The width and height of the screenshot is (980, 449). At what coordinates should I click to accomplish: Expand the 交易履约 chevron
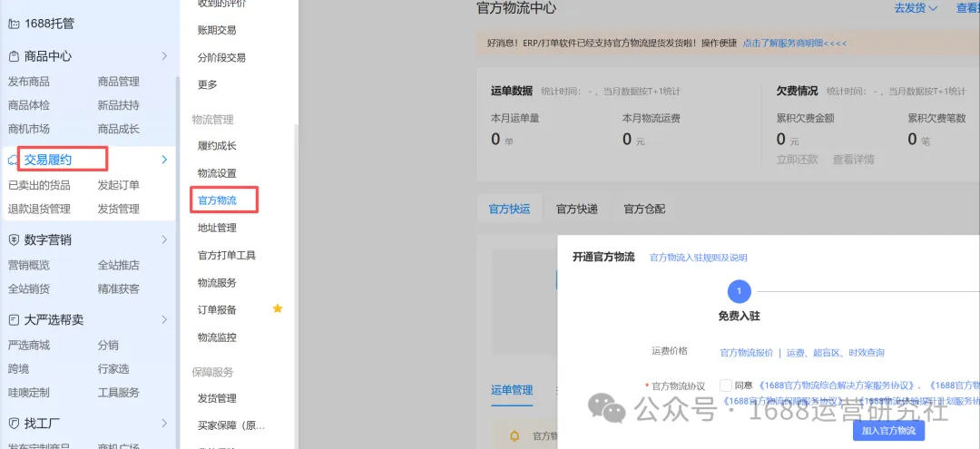point(164,160)
